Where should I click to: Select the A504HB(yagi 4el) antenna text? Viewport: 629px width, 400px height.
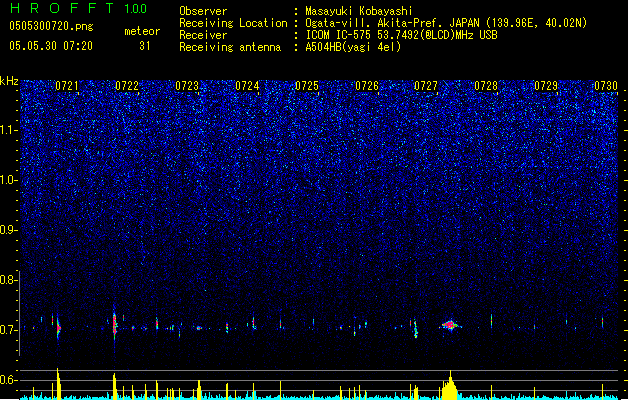point(353,47)
